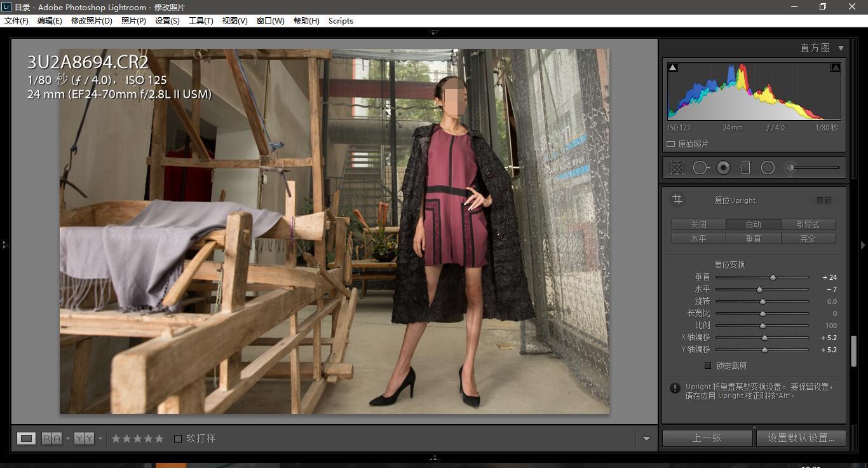
Task: Select the Spot Removal tool
Action: (700, 167)
